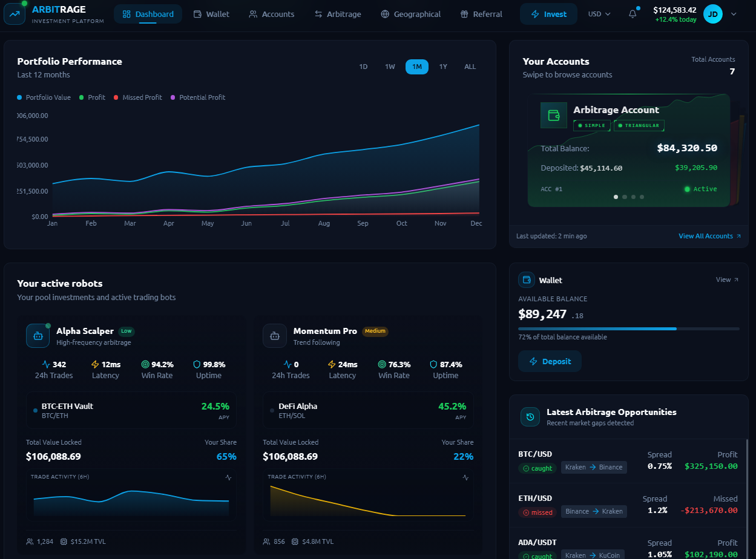Toggle the Missed Profit legend series
The width and height of the screenshot is (756, 559).
tap(138, 97)
